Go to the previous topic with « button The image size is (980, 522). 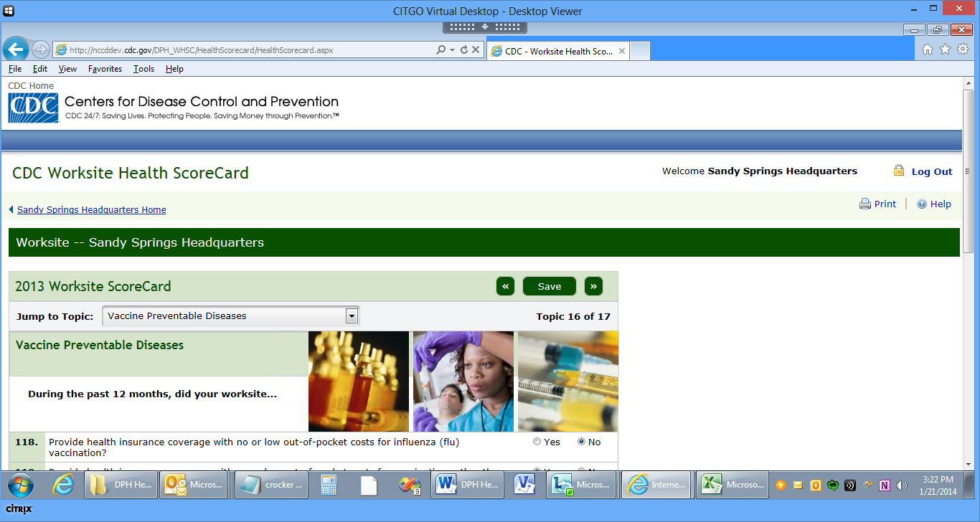pyautogui.click(x=505, y=286)
